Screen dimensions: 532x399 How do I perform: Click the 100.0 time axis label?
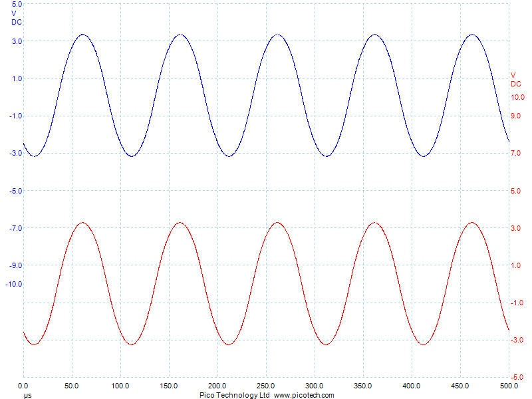click(120, 386)
